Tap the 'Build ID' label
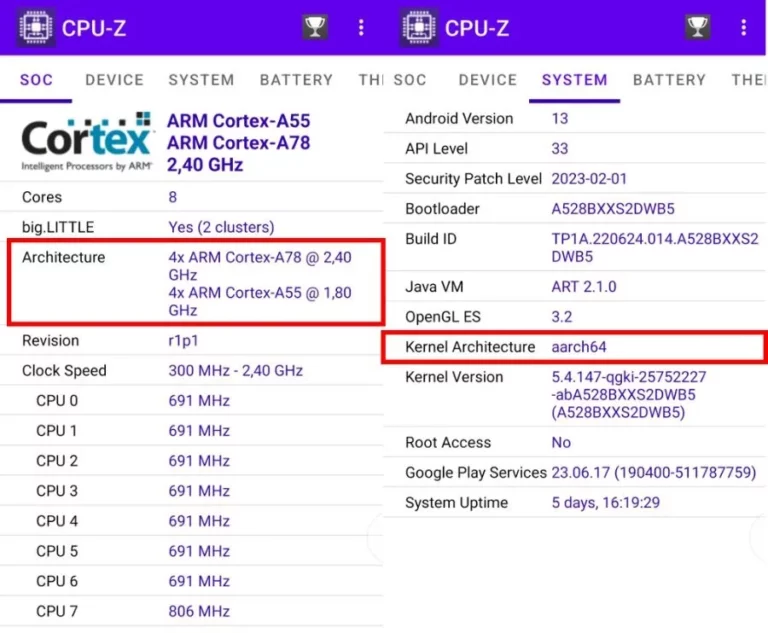Image resolution: width=768 pixels, height=633 pixels. click(431, 239)
